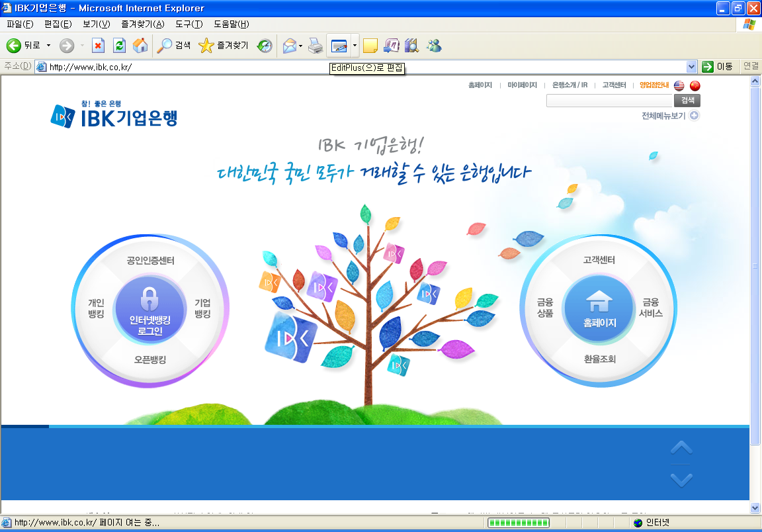Open 금융상품 in right wheel

(x=545, y=308)
